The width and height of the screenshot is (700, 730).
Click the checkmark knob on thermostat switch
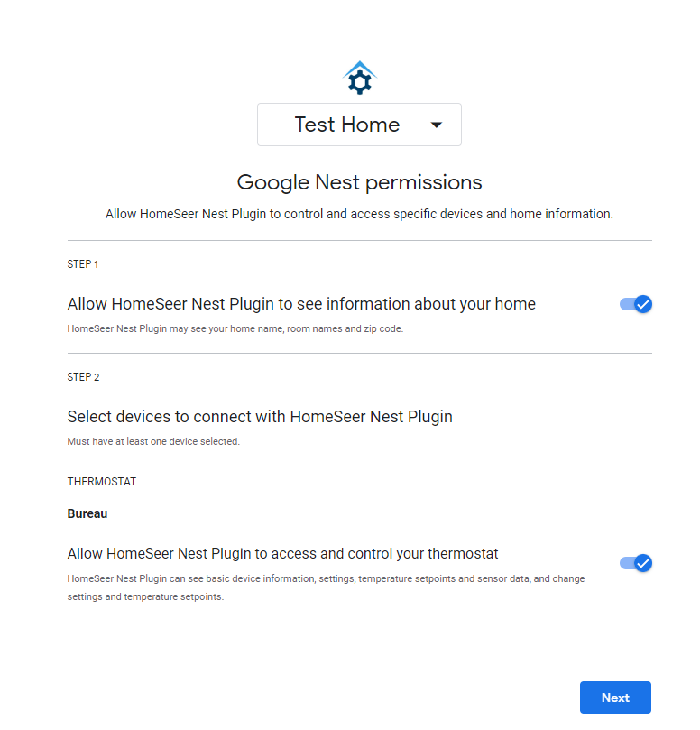tap(643, 563)
